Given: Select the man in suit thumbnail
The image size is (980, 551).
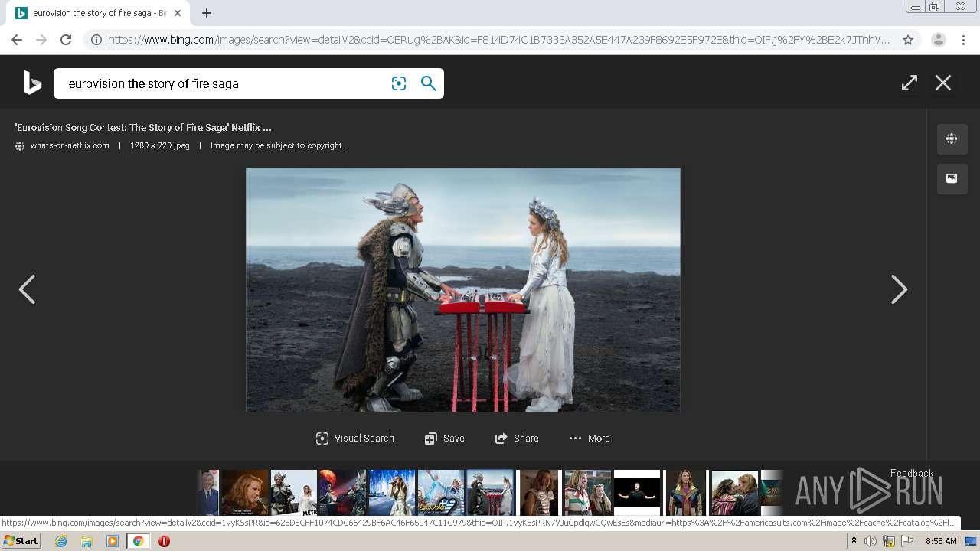Looking at the screenshot, I should click(207, 492).
